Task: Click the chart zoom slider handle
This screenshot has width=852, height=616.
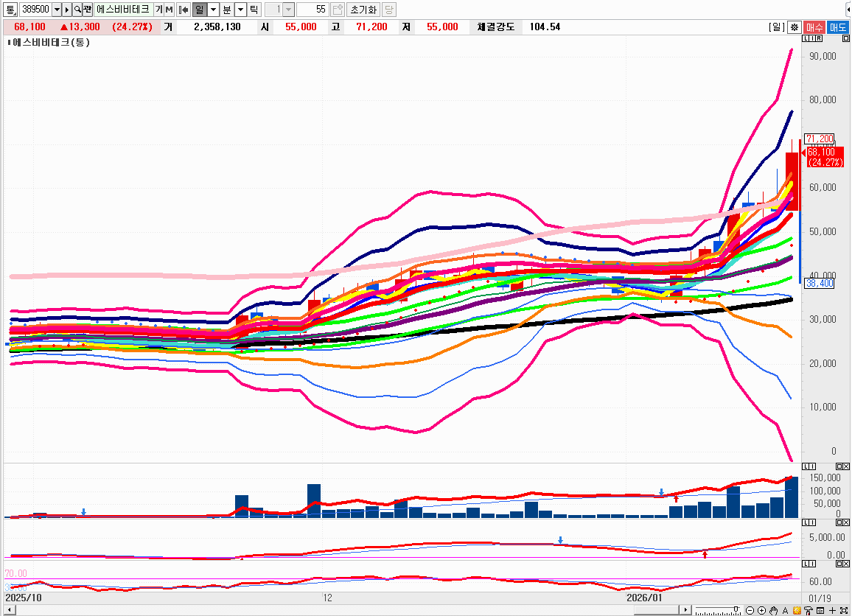Action: (735, 610)
